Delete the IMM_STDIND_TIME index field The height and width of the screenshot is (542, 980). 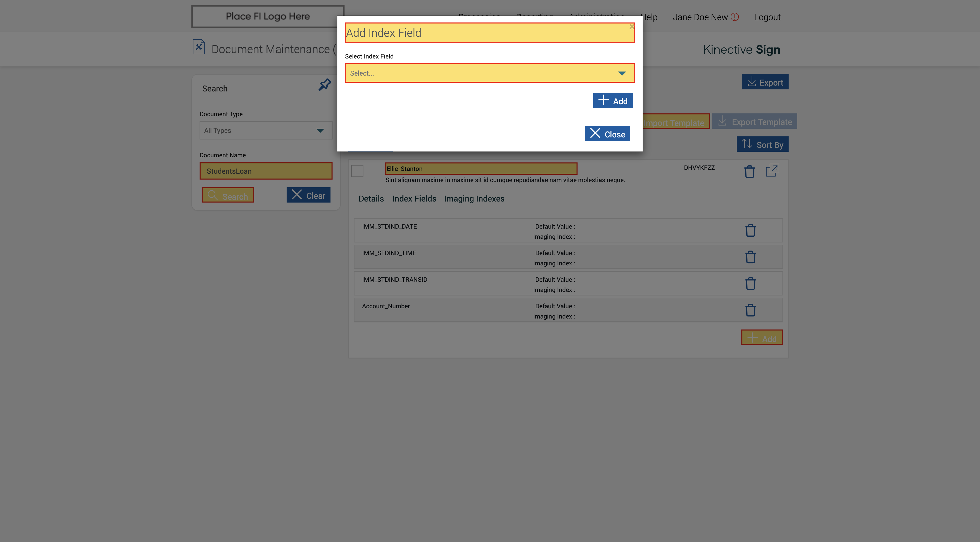[750, 257]
